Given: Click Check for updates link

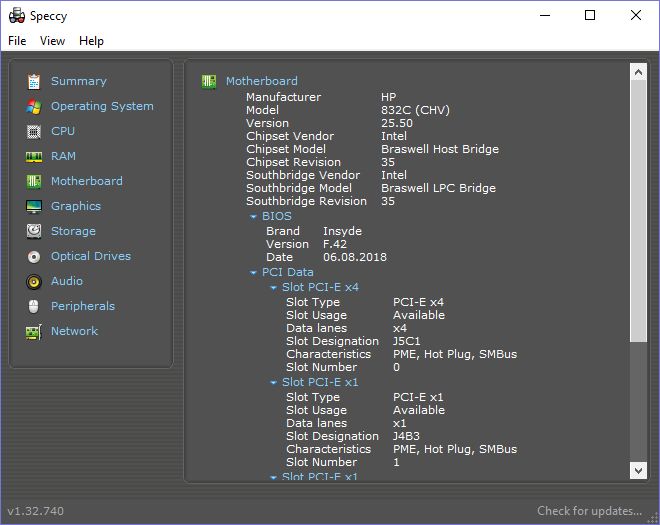Looking at the screenshot, I should [589, 511].
